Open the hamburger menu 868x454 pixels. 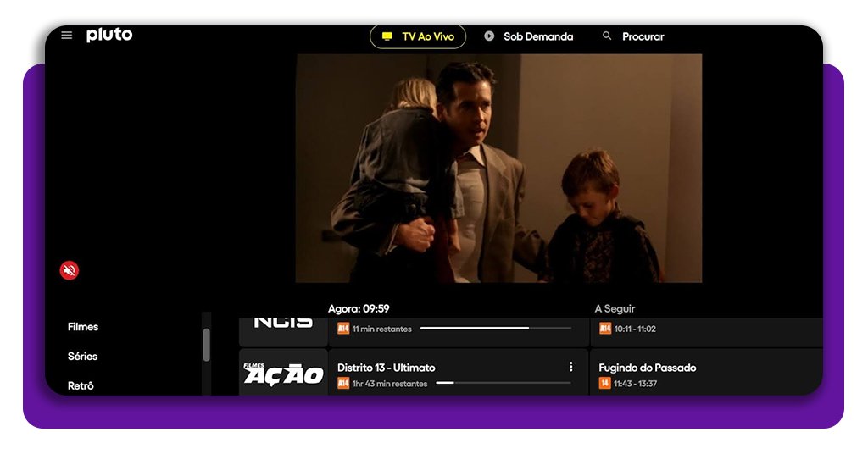66,36
